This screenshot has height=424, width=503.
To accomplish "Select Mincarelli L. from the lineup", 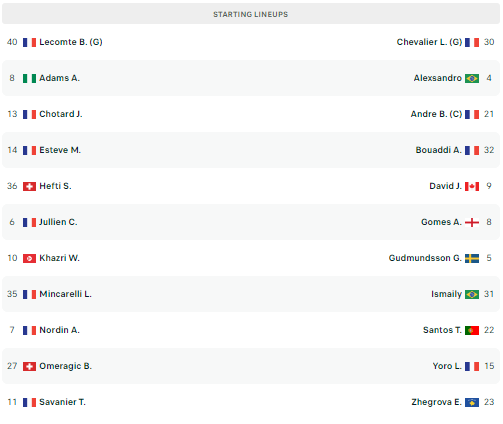I will tap(65, 294).
